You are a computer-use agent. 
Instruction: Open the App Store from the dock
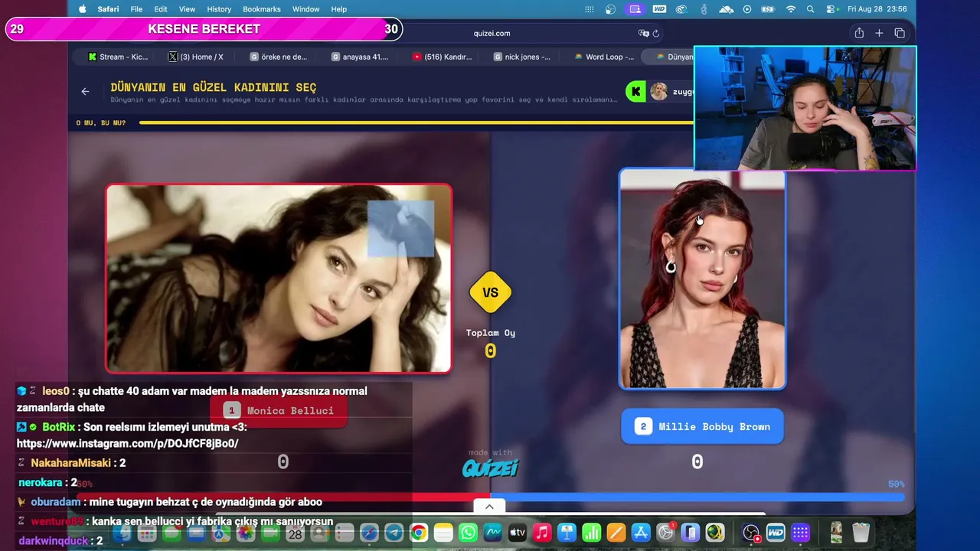[x=641, y=533]
